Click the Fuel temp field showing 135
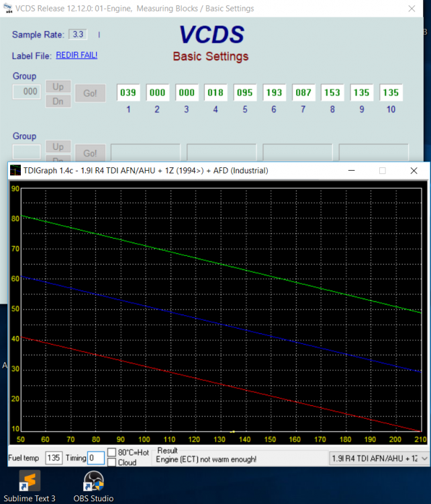Viewport: 431px width, 504px height. pyautogui.click(x=54, y=458)
